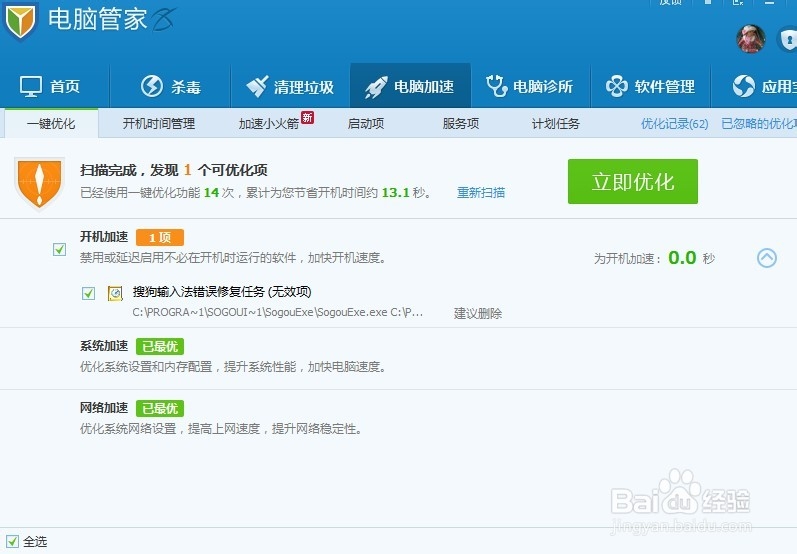The height and width of the screenshot is (554, 797).
Task: Switch to 一键优化 sub-tab
Action: click(x=51, y=124)
